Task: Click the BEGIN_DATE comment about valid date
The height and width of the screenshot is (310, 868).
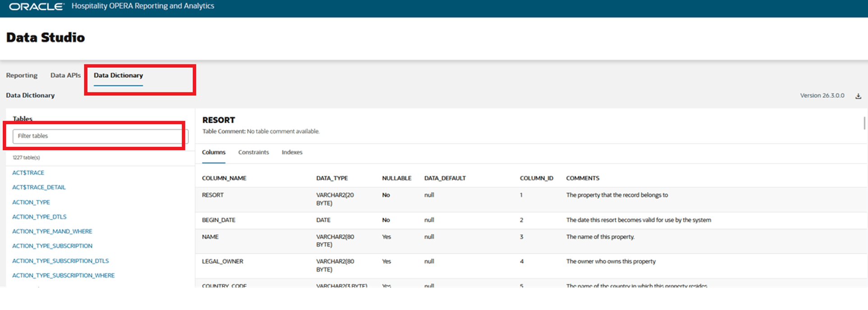Action: (638, 220)
